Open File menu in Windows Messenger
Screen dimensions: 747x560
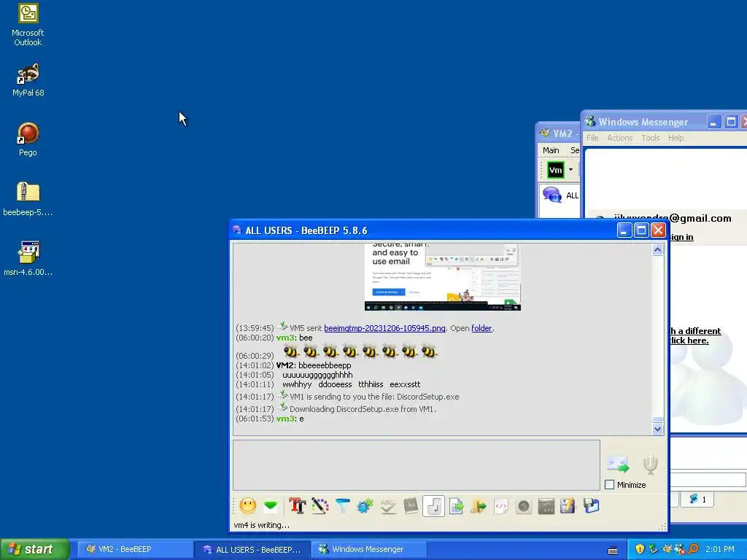coord(592,138)
